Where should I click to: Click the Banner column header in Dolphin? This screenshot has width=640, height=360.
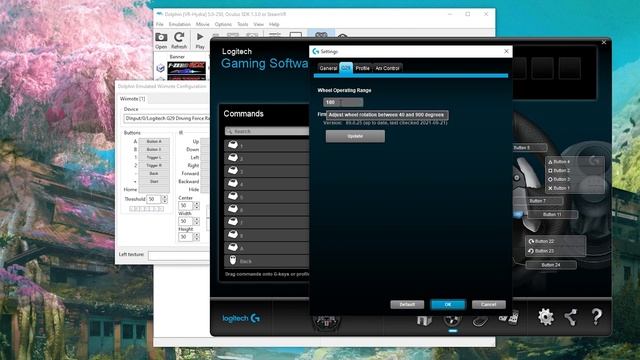(x=177, y=57)
